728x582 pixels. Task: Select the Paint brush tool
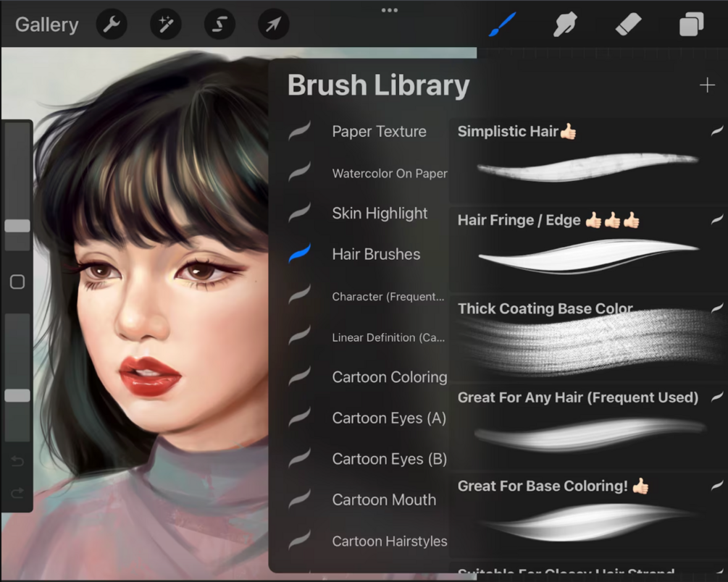[503, 24]
